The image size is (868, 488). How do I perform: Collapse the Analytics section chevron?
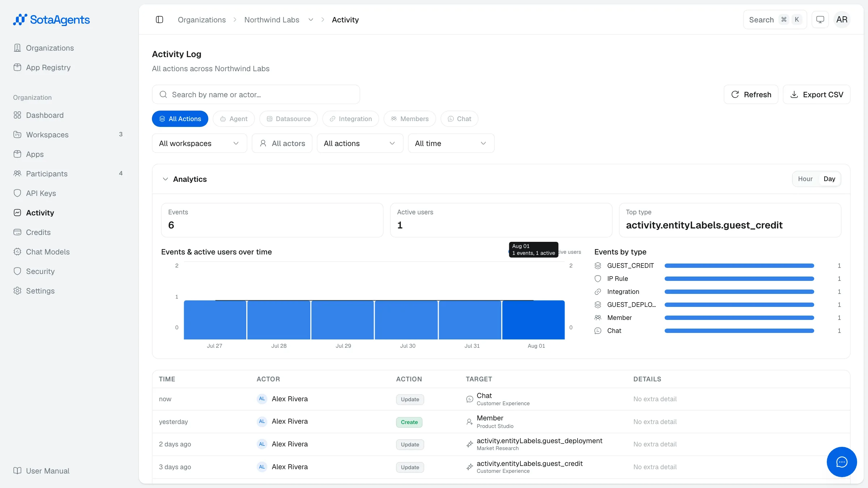tap(165, 179)
